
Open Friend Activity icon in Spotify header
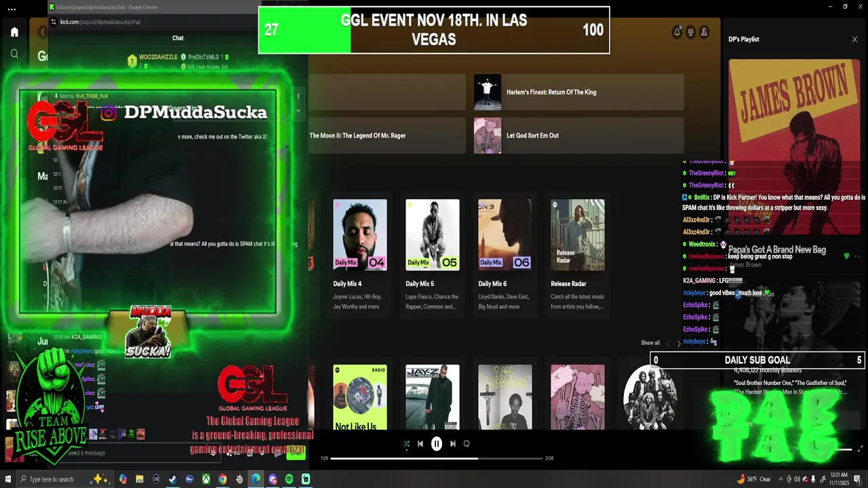click(690, 32)
